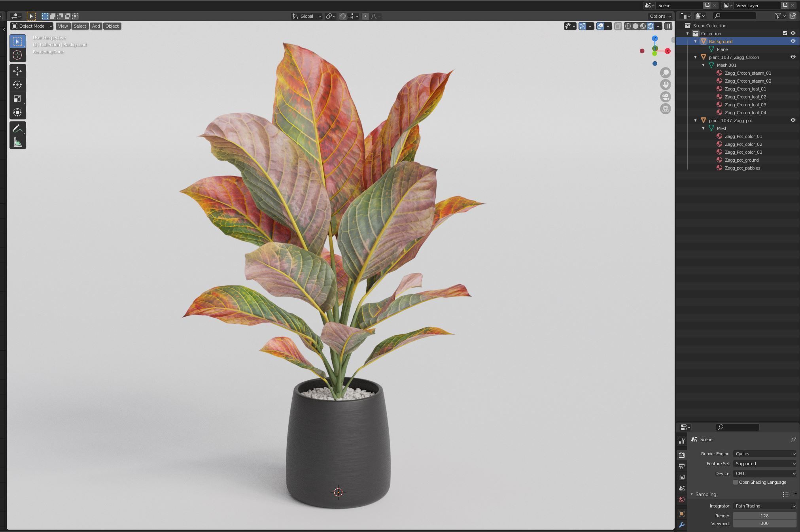
Task: Open the View menu
Action: click(63, 26)
